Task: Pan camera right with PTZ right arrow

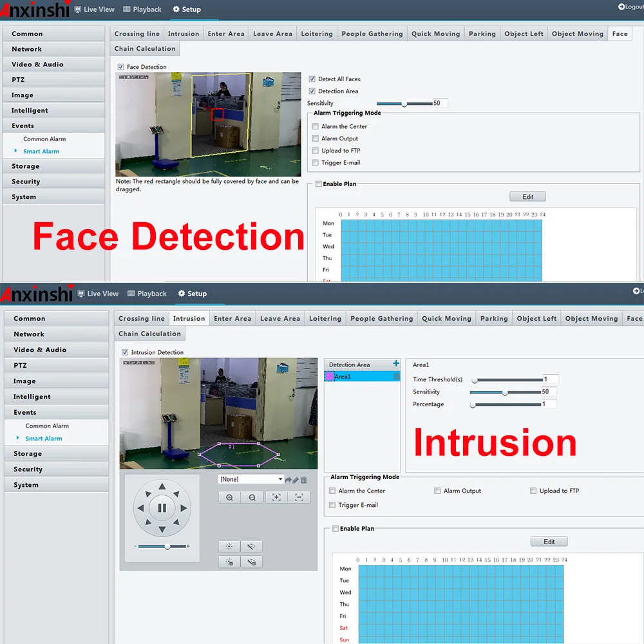Action: click(184, 508)
